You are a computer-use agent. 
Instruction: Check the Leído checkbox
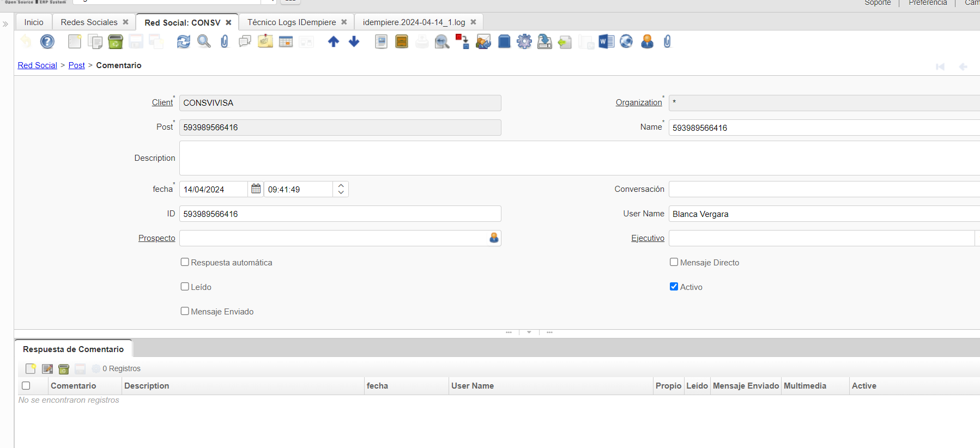[x=185, y=287]
